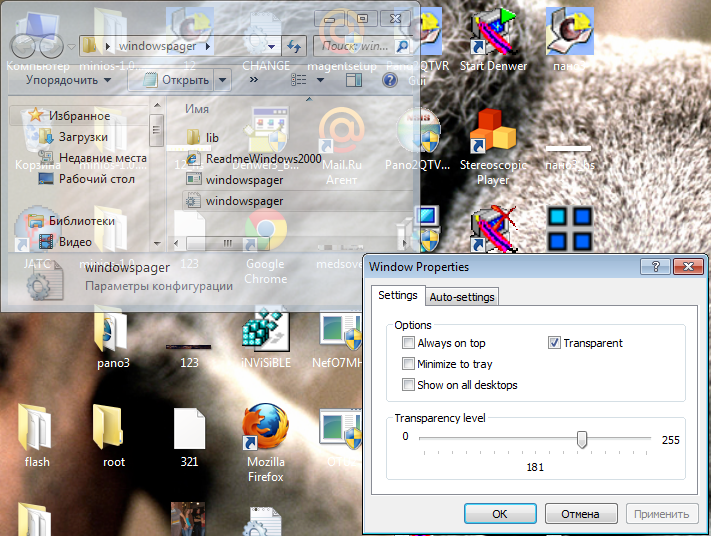The width and height of the screenshot is (711, 536).
Task: Open the view options dropdown arrow
Action: pos(320,80)
